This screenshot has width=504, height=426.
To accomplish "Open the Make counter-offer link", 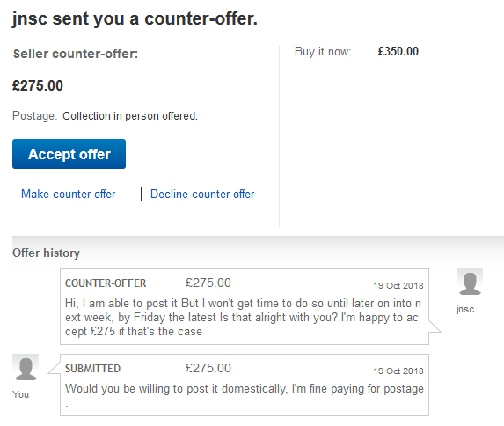I will (x=68, y=194).
